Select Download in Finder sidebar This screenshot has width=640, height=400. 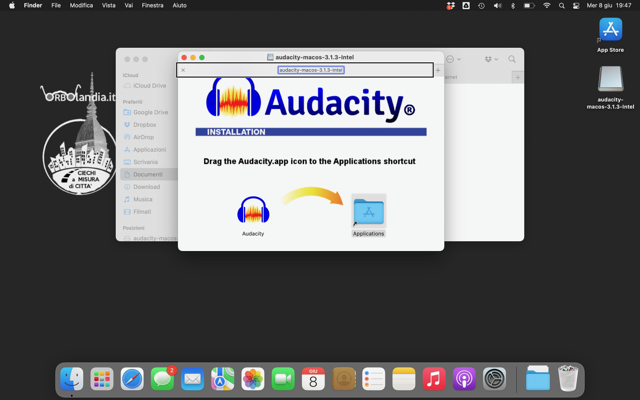point(149,187)
